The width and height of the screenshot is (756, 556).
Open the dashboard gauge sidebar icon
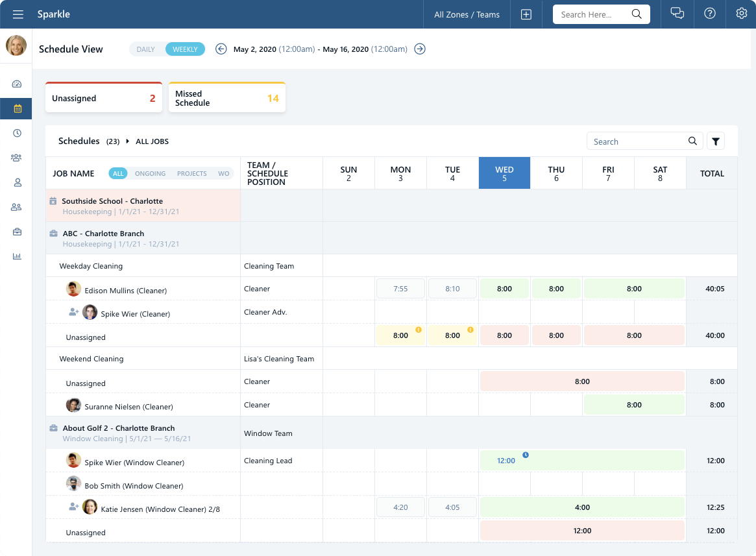pyautogui.click(x=17, y=84)
